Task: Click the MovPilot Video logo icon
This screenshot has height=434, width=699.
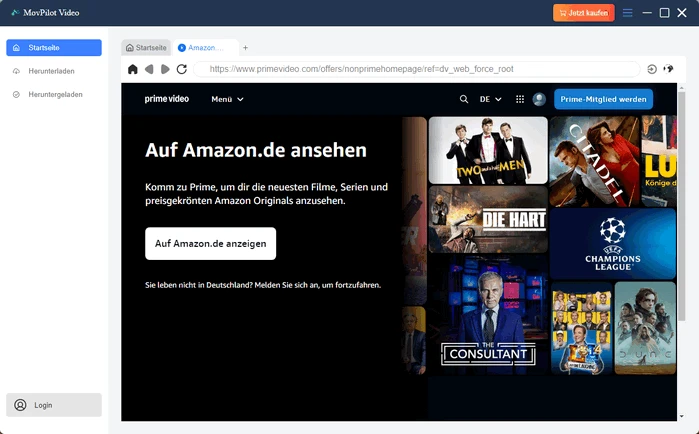Action: coord(15,12)
